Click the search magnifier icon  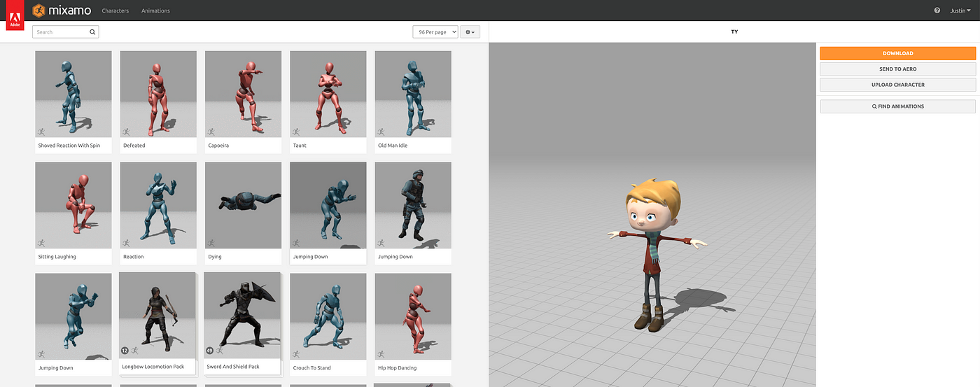[92, 32]
